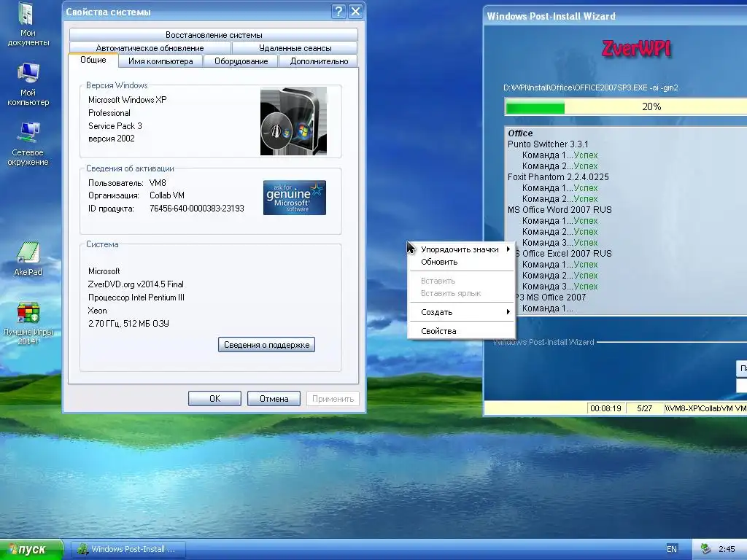Activate Windows Post-Install taskbar button
This screenshot has width=747, height=560.
(x=128, y=549)
